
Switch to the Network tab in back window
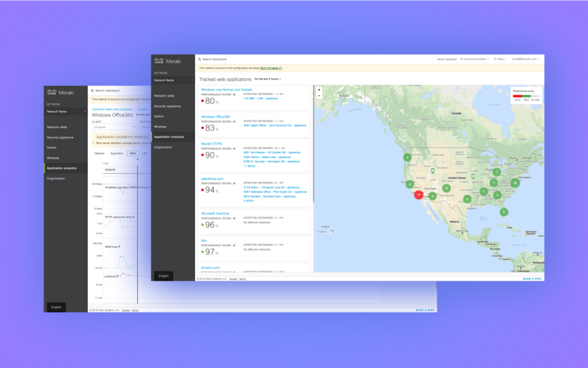[99, 153]
